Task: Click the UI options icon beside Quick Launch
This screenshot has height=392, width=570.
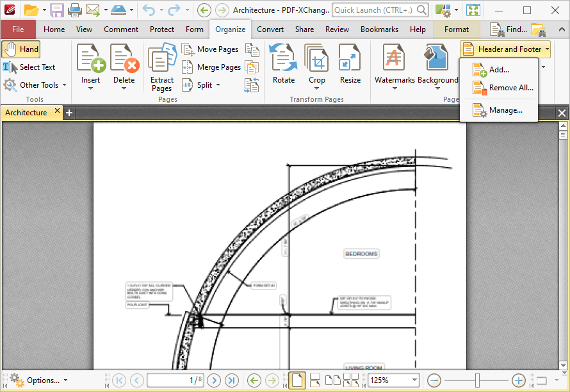Action: pos(443,10)
